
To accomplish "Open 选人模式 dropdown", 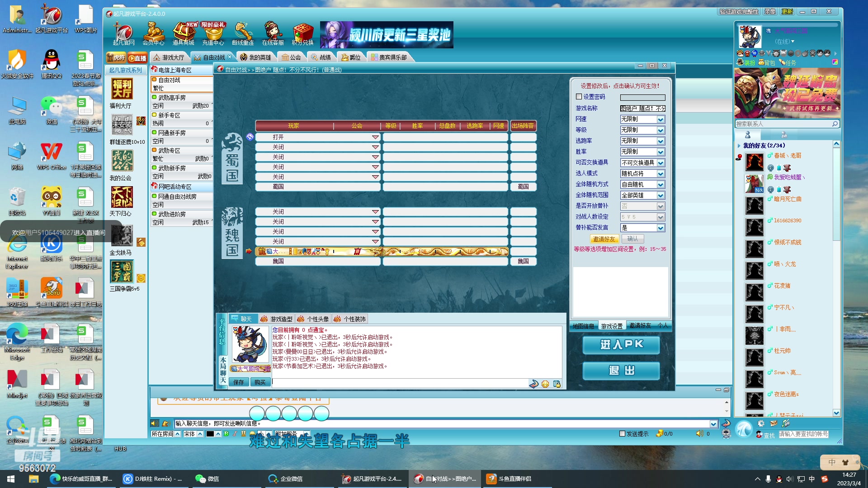I will coord(660,174).
